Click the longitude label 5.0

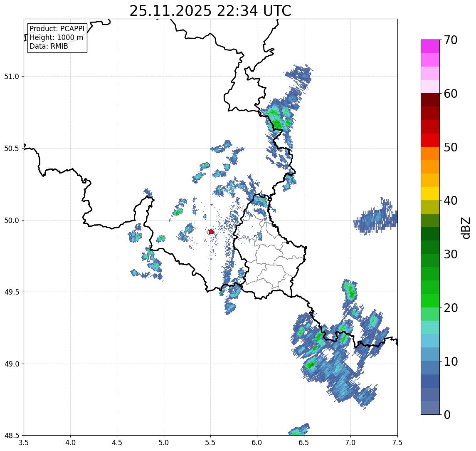[164, 443]
